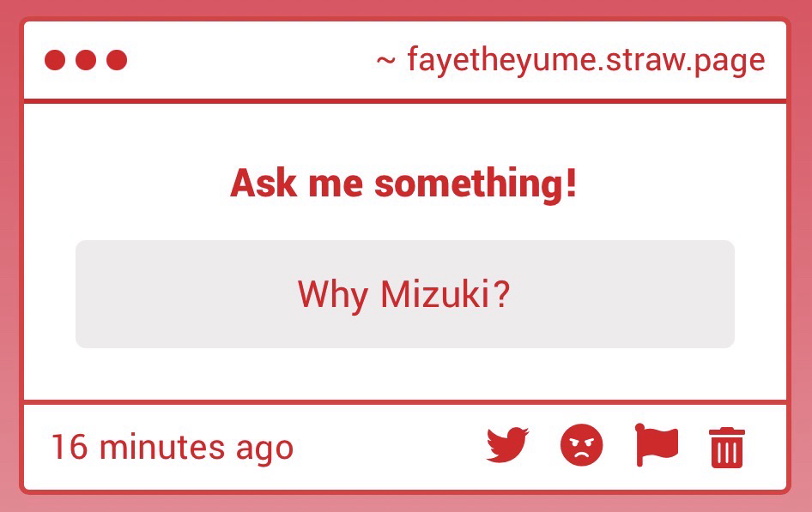Click the tilde symbol before the page name
The height and width of the screenshot is (512, 812).
coord(386,61)
